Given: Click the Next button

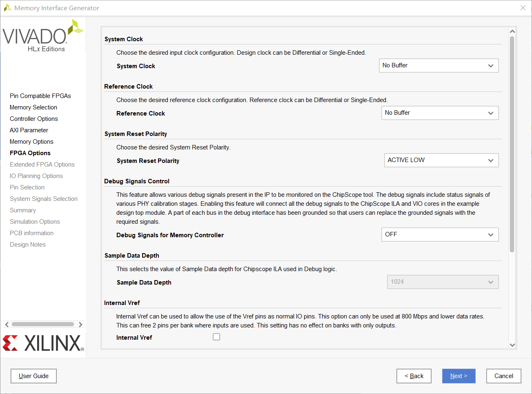Looking at the screenshot, I should (459, 376).
